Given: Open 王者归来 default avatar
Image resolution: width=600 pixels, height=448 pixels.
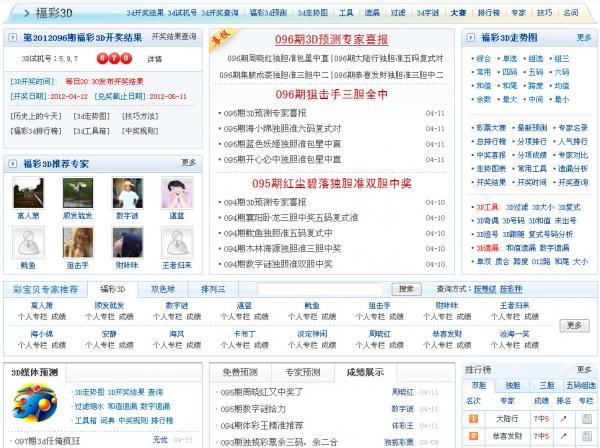Looking at the screenshot, I should coord(177,243).
